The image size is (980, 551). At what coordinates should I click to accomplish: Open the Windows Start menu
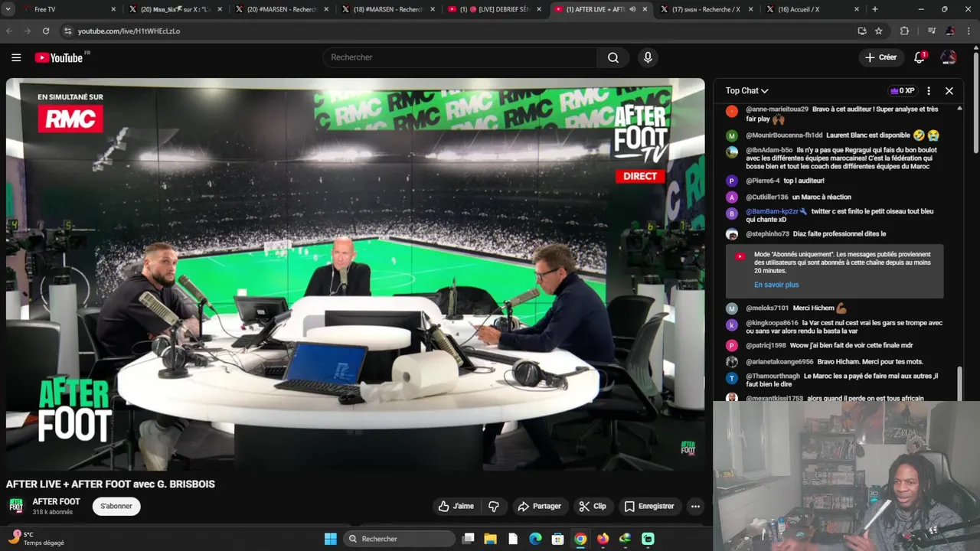tap(330, 539)
